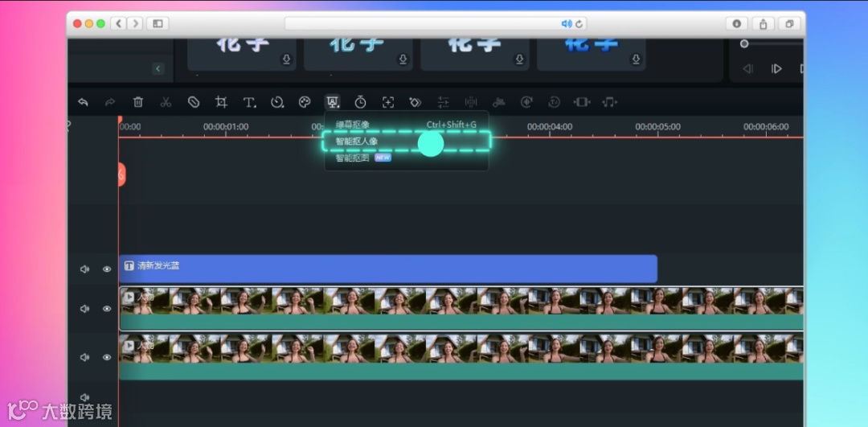Select the blue 花字 text preset thumbnail
Viewport: 868px width, 427px height.
[x=592, y=54]
